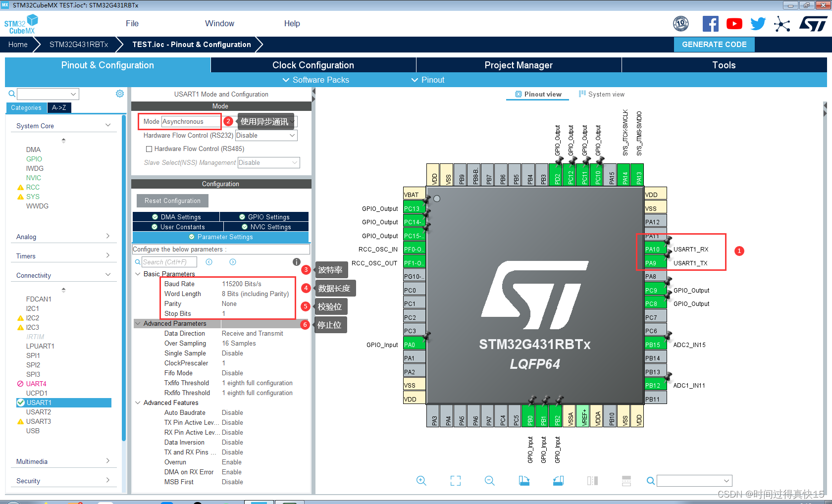Show the parameter info icon
832x504 pixels.
point(296,262)
